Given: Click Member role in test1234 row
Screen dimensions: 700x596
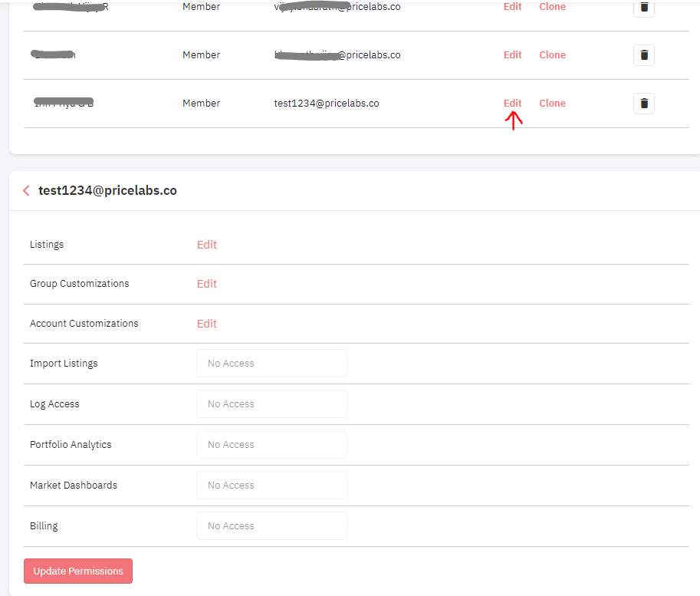Looking at the screenshot, I should [202, 104].
